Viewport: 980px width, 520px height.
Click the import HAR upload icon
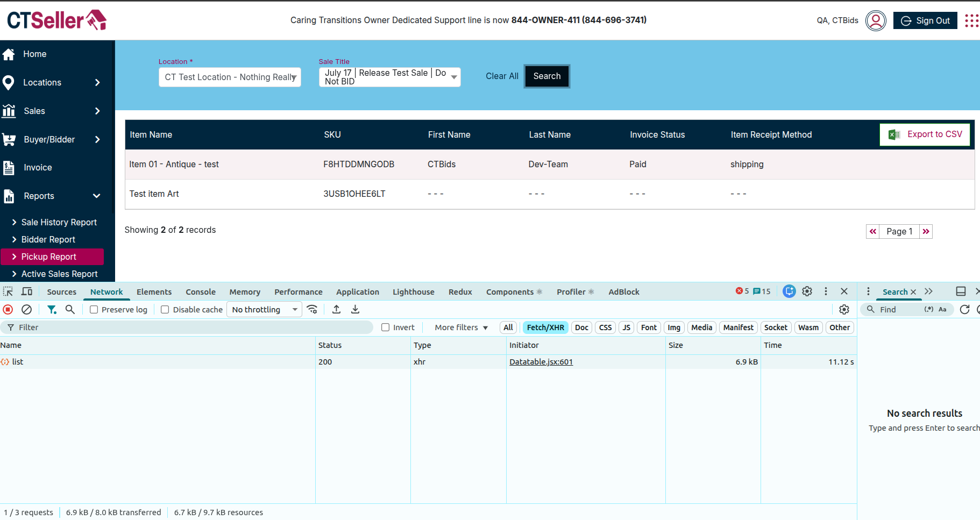pyautogui.click(x=337, y=309)
